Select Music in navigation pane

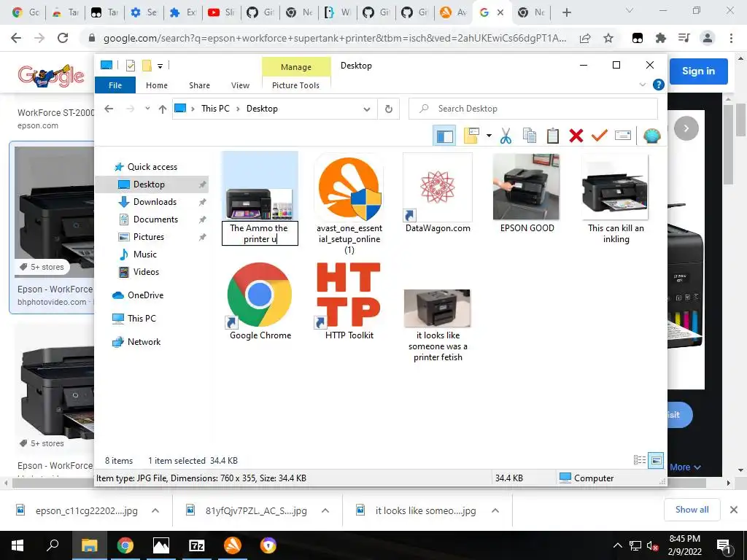click(145, 254)
